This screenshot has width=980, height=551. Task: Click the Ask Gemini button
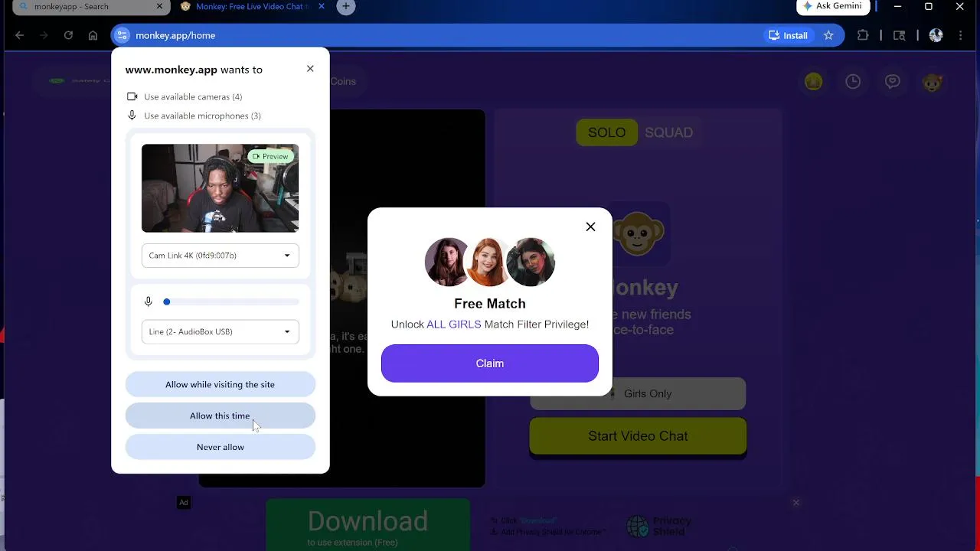833,6
